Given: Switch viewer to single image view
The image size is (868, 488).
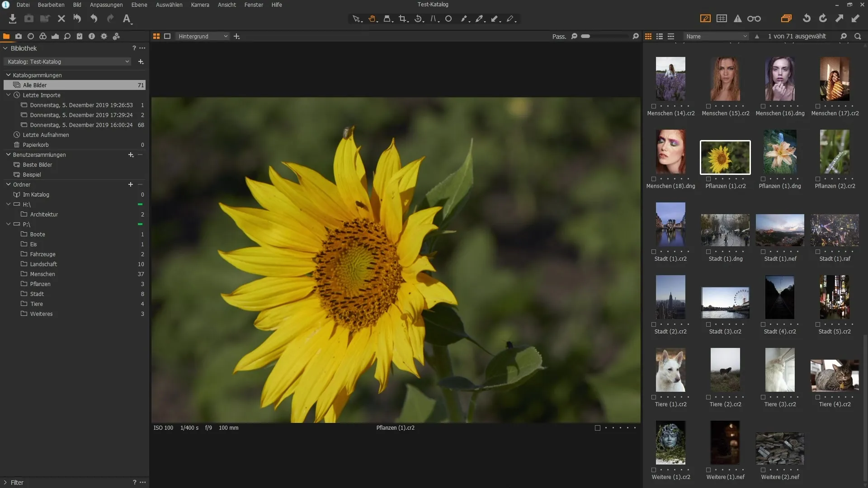Looking at the screenshot, I should tap(167, 36).
